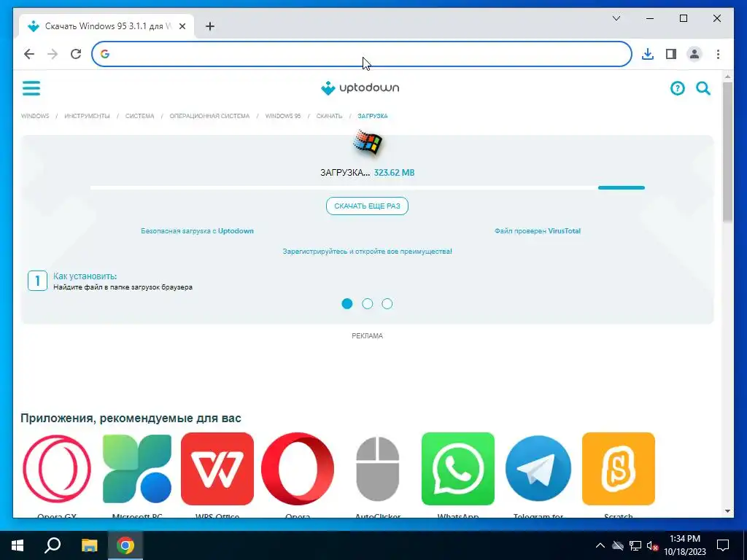This screenshot has width=747, height=560.
Task: Open a new browser tab
Action: pos(210,26)
